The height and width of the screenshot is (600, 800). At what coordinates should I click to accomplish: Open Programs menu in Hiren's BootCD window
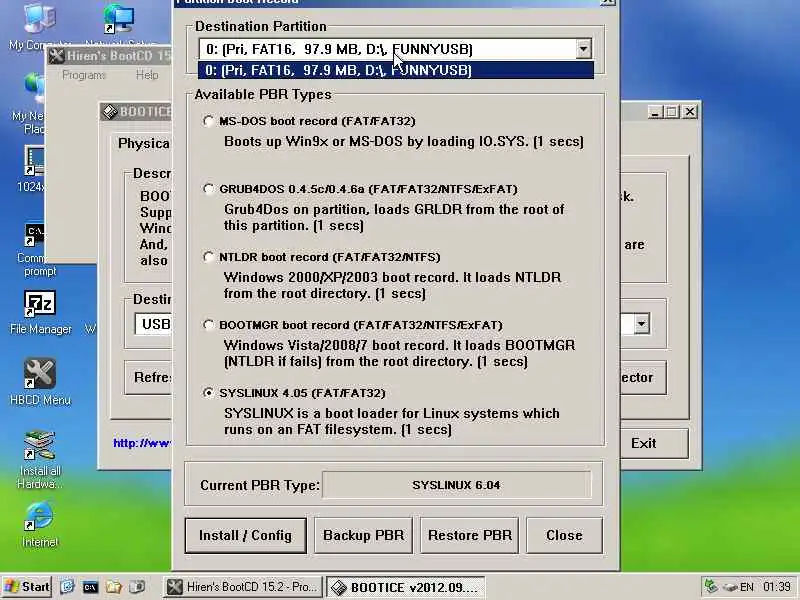tap(84, 75)
